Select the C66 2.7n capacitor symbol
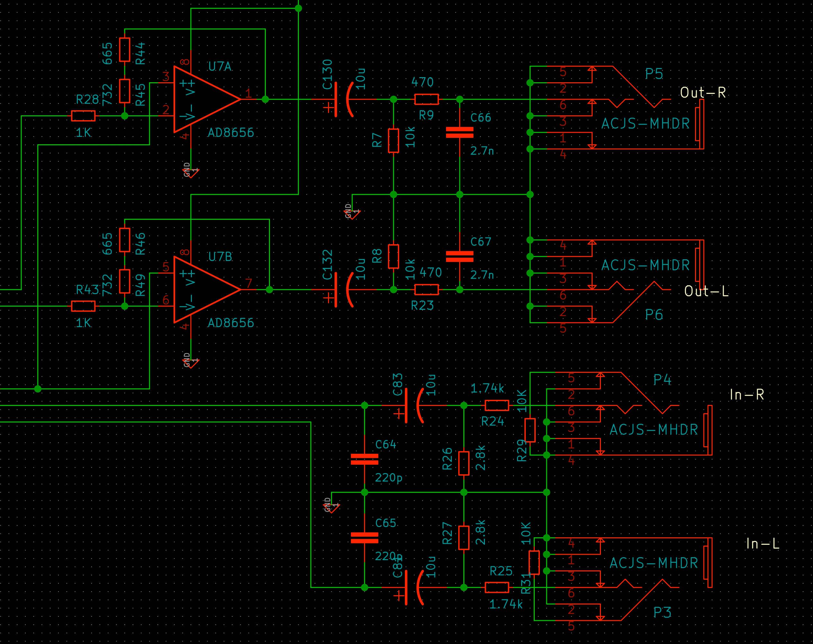Screen dimensions: 813x644 coord(460,132)
